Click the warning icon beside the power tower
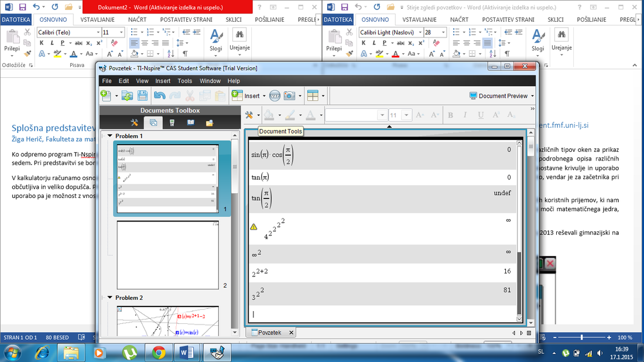 click(x=254, y=227)
